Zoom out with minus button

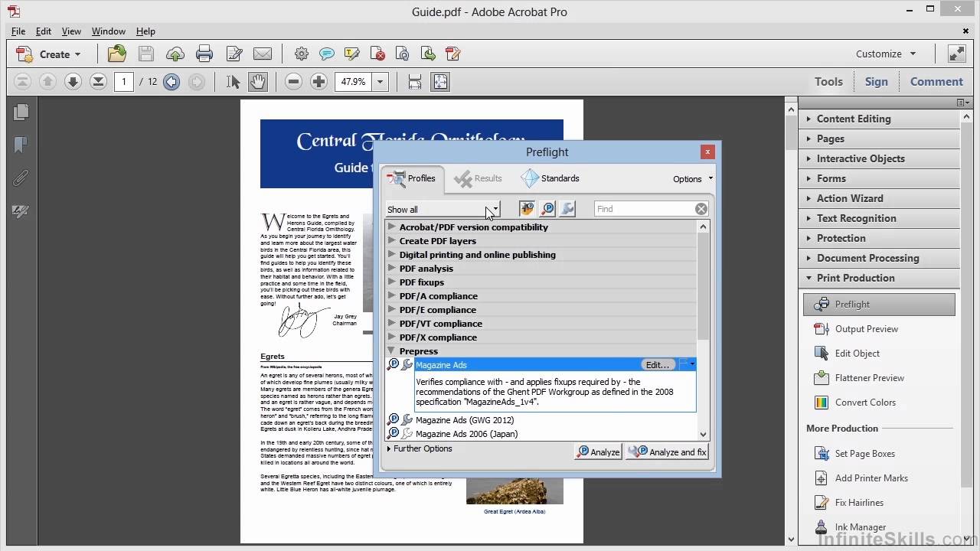click(x=293, y=81)
